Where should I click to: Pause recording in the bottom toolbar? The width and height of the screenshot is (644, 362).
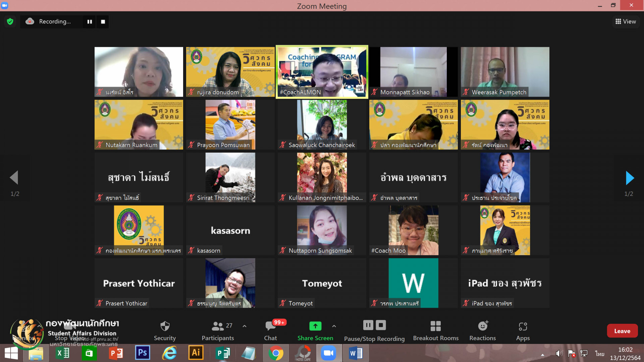368,325
